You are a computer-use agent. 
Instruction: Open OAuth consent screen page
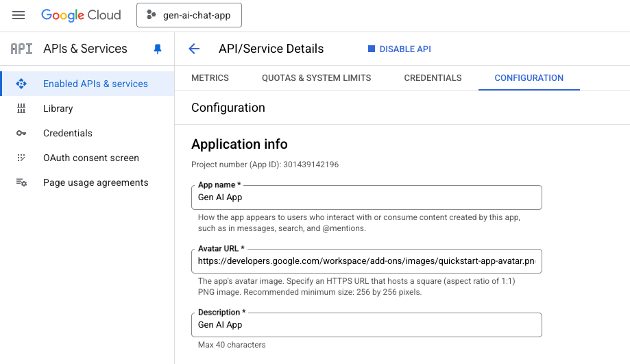tap(90, 158)
